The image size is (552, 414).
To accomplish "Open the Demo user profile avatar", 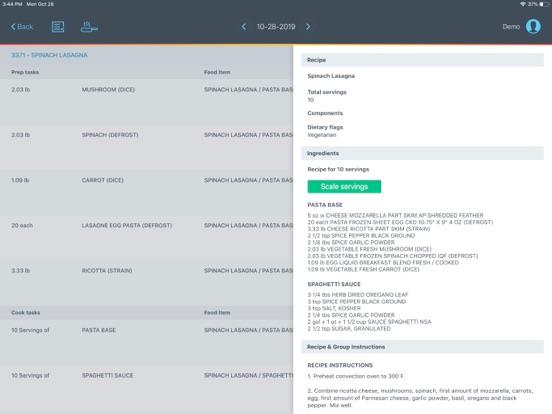I will tap(533, 26).
